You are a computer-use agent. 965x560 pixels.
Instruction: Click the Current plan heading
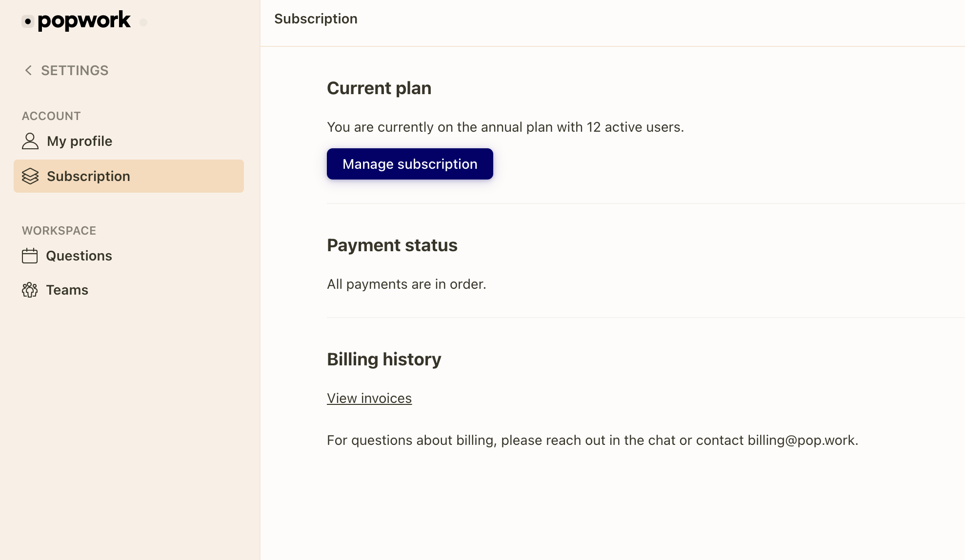pos(379,88)
